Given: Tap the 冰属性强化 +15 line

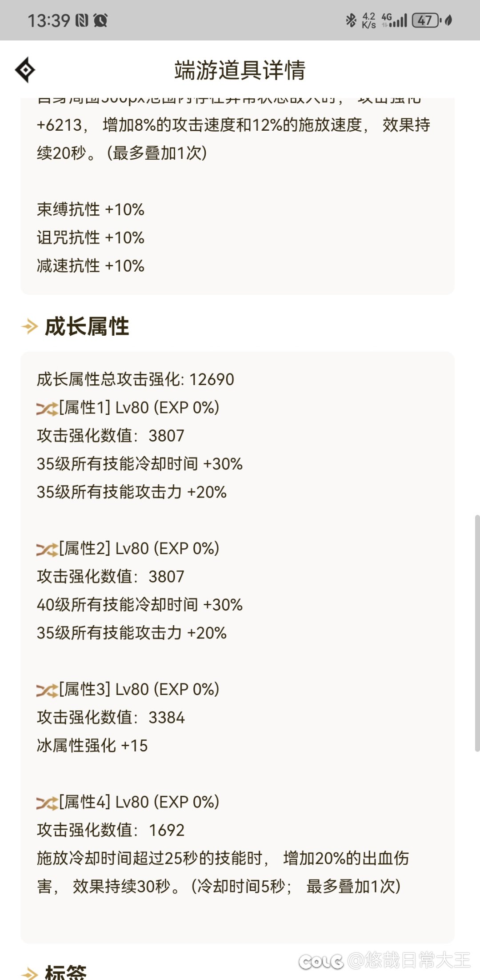Looking at the screenshot, I should click(x=92, y=746).
